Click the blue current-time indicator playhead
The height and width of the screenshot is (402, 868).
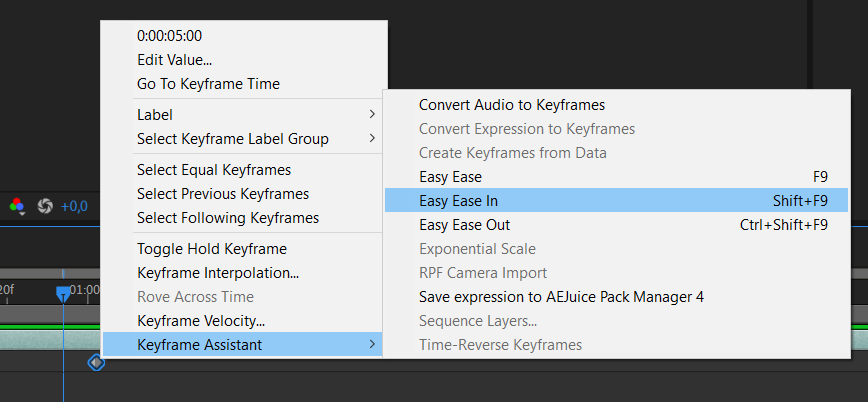63,293
